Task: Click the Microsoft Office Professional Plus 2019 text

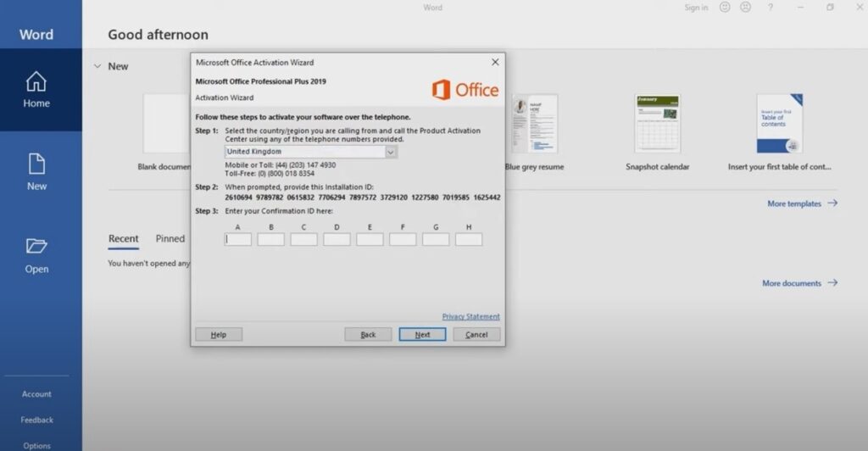Action: pyautogui.click(x=261, y=81)
